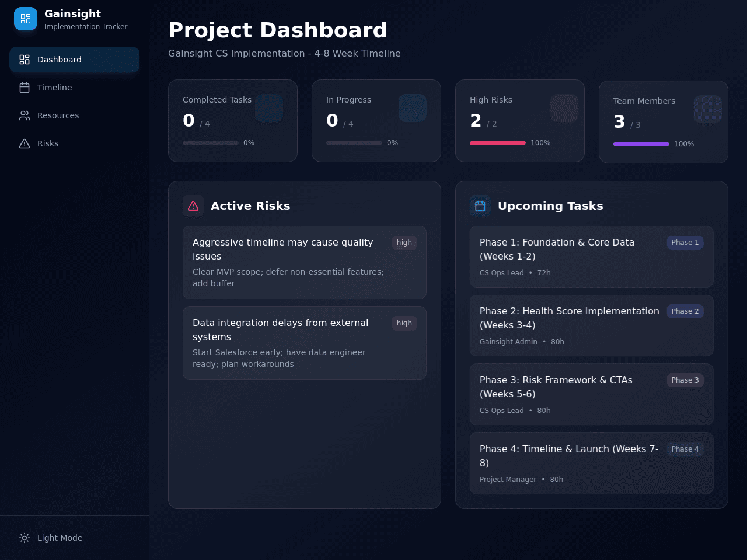
Task: Click the 100% value under Team Members
Action: pyautogui.click(x=684, y=144)
